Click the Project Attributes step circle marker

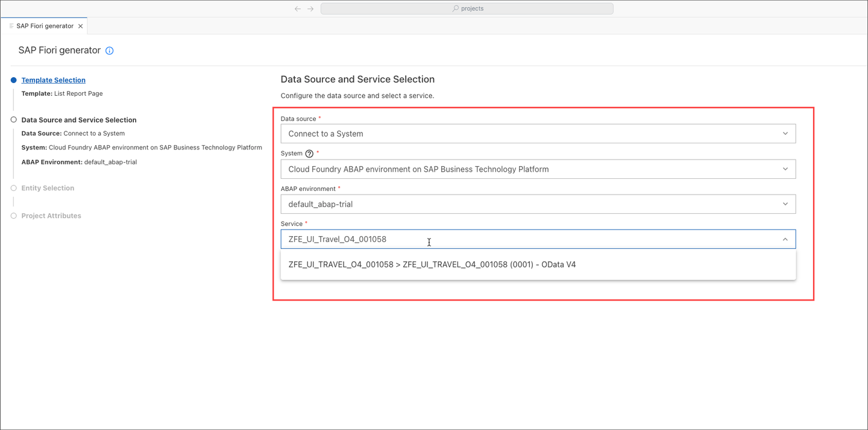click(13, 216)
